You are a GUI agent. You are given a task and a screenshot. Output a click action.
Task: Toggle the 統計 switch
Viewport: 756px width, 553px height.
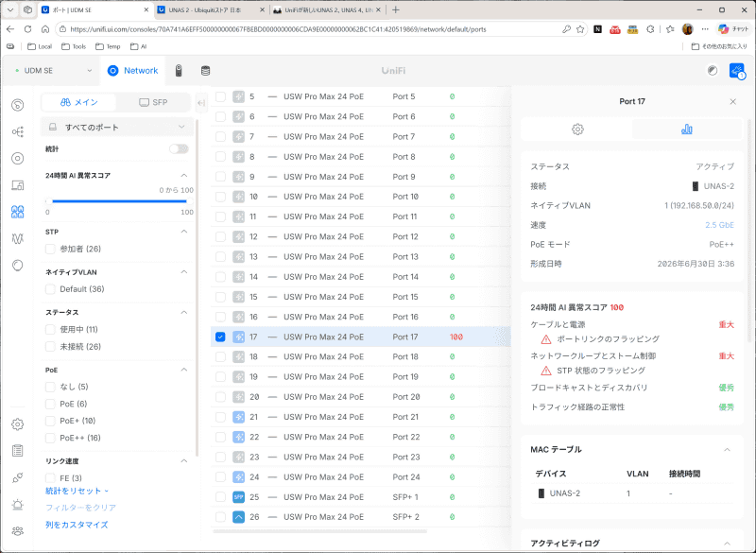click(179, 149)
